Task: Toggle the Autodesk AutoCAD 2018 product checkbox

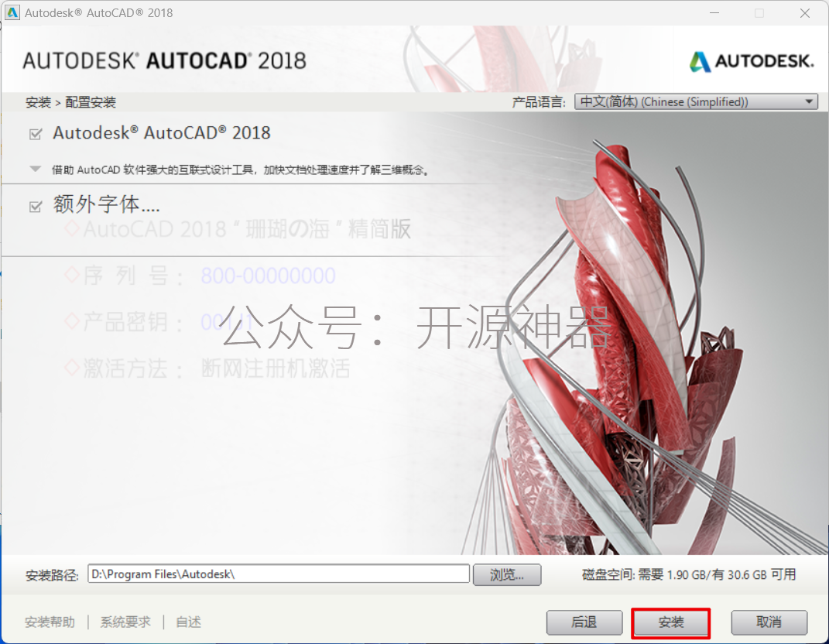Action: point(36,134)
